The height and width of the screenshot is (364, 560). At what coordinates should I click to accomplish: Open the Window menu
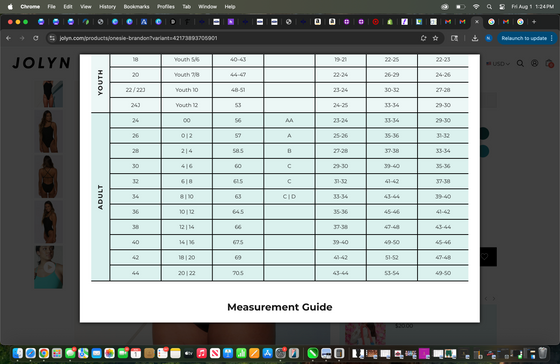point(208,7)
